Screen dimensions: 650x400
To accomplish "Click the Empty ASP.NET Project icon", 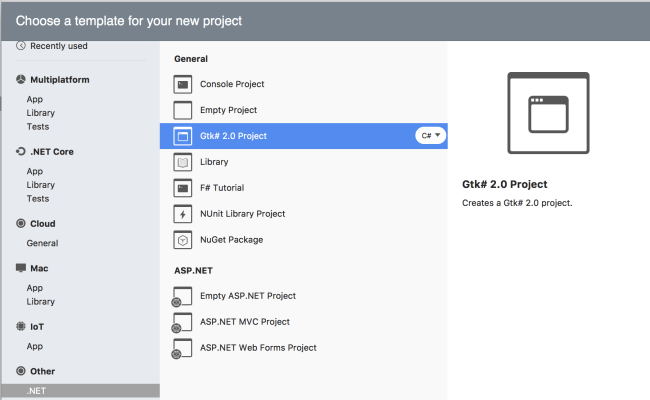I will click(182, 296).
